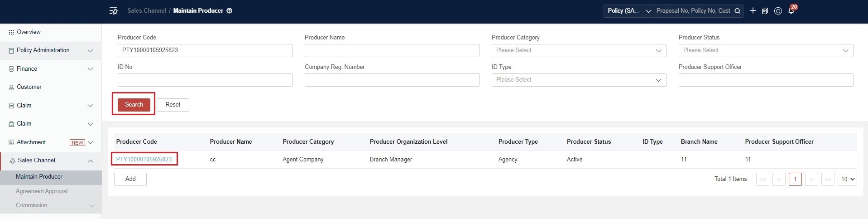Go to previous page button <

click(x=779, y=179)
